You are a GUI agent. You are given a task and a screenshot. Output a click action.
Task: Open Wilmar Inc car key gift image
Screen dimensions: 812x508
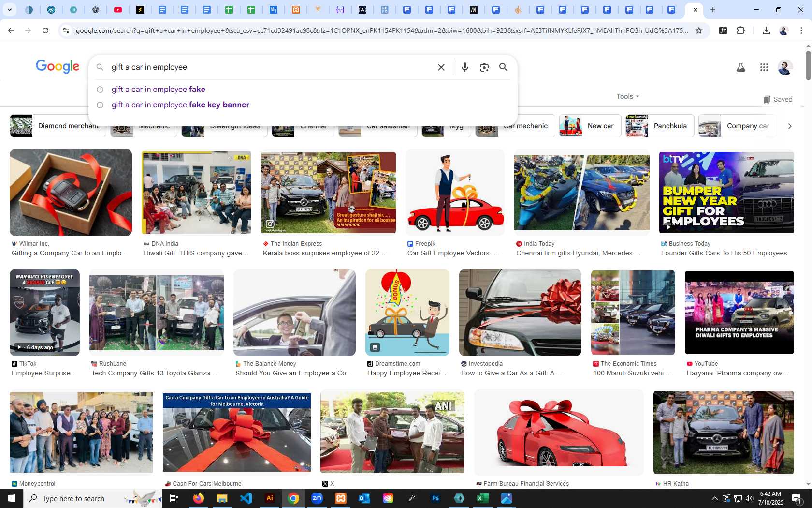tap(71, 193)
